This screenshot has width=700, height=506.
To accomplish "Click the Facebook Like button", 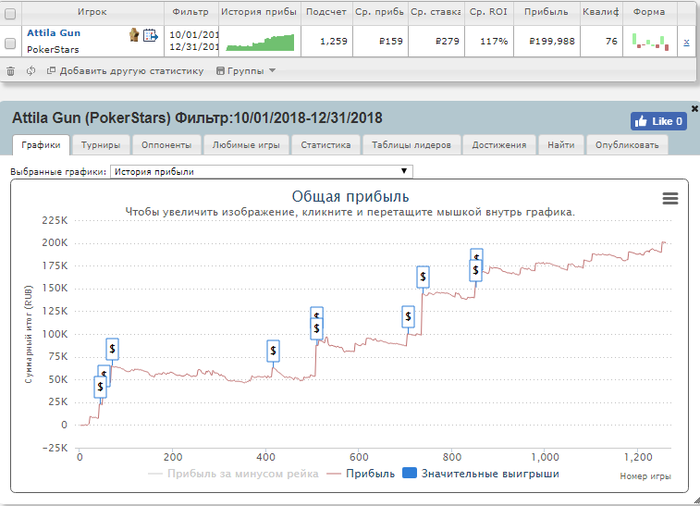I will point(658,121).
